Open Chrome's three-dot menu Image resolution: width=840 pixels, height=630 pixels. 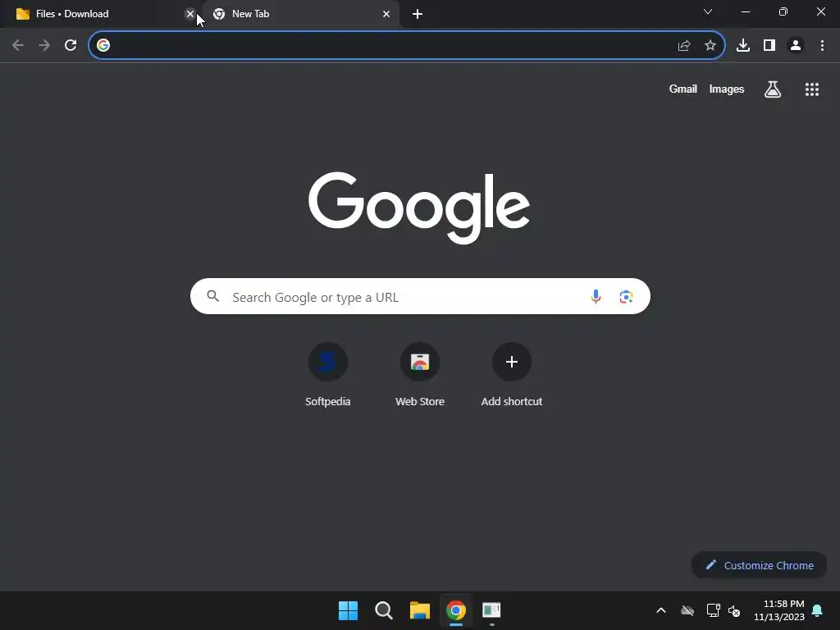822,46
